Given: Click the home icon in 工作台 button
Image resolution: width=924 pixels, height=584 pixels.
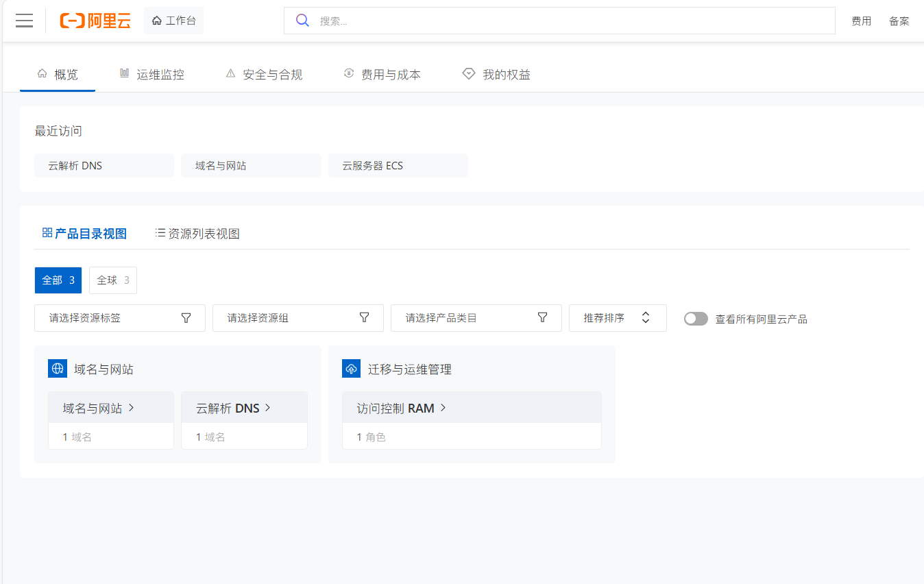Looking at the screenshot, I should point(157,21).
